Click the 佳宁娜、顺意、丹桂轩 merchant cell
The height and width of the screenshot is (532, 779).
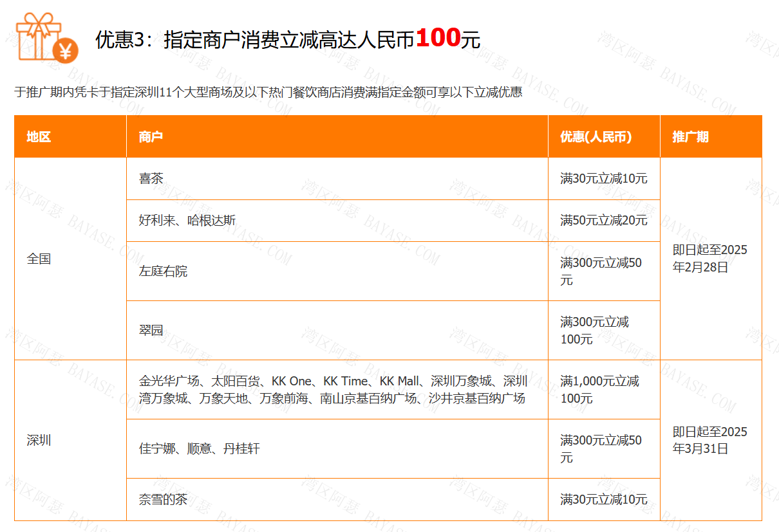click(337, 449)
